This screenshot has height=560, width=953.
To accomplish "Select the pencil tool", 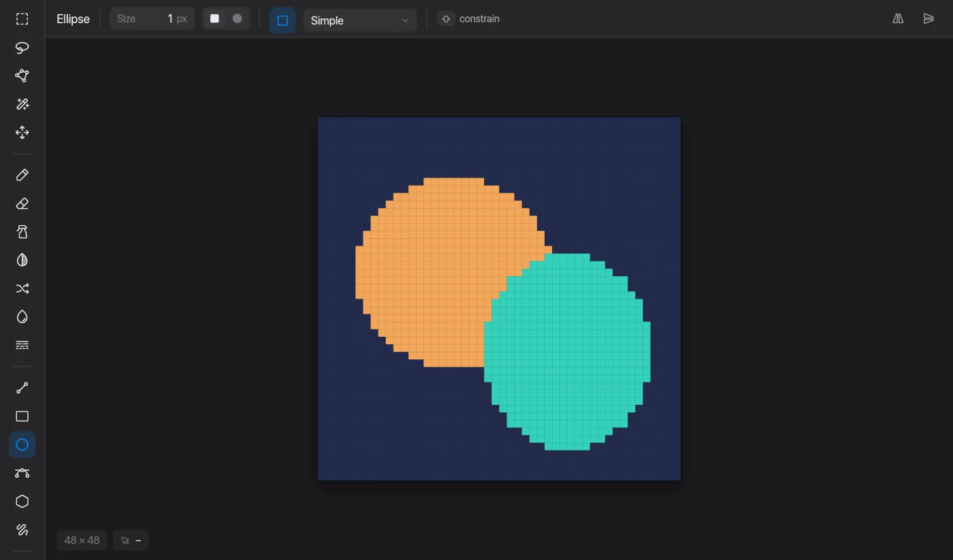I will click(22, 175).
